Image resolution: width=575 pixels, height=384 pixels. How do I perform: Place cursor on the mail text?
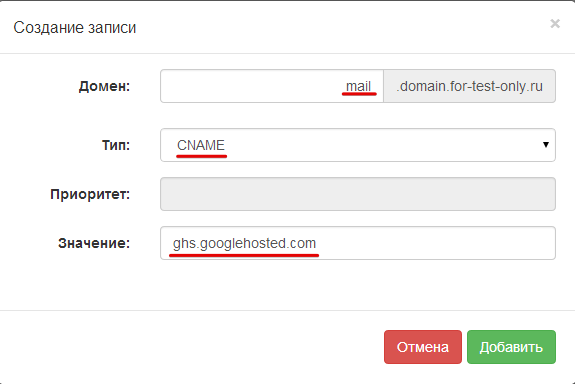[358, 87]
